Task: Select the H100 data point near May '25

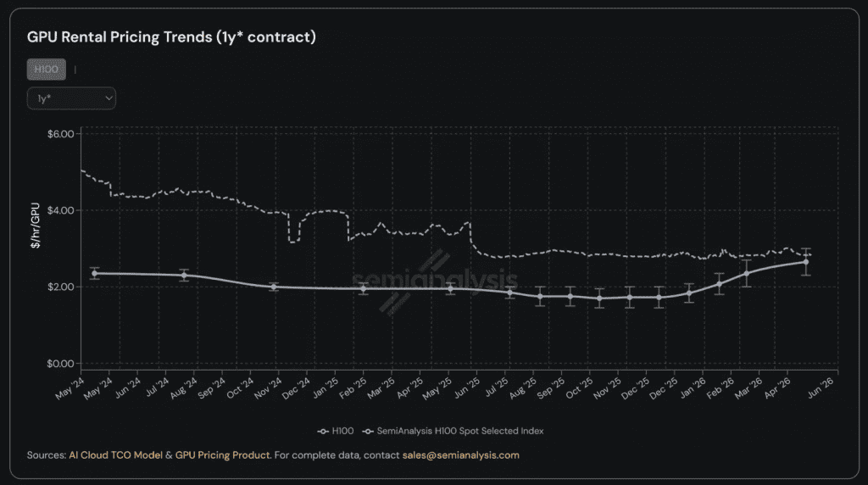Action: pyautogui.click(x=451, y=288)
